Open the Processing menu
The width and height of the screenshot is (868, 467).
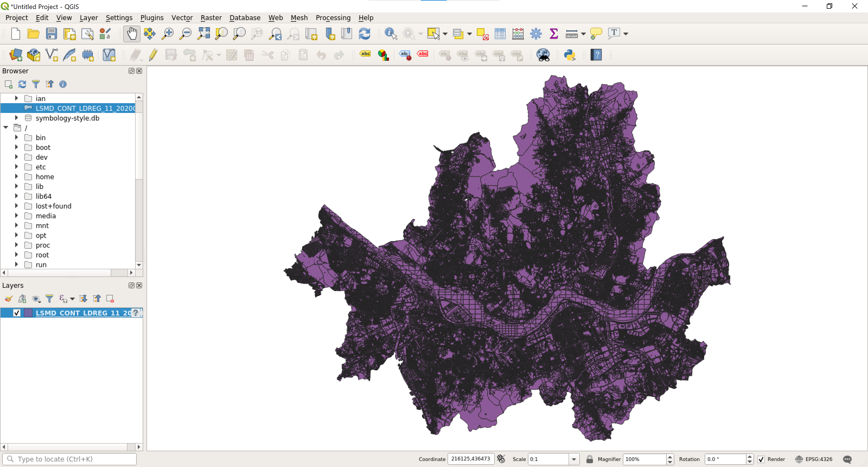click(333, 18)
